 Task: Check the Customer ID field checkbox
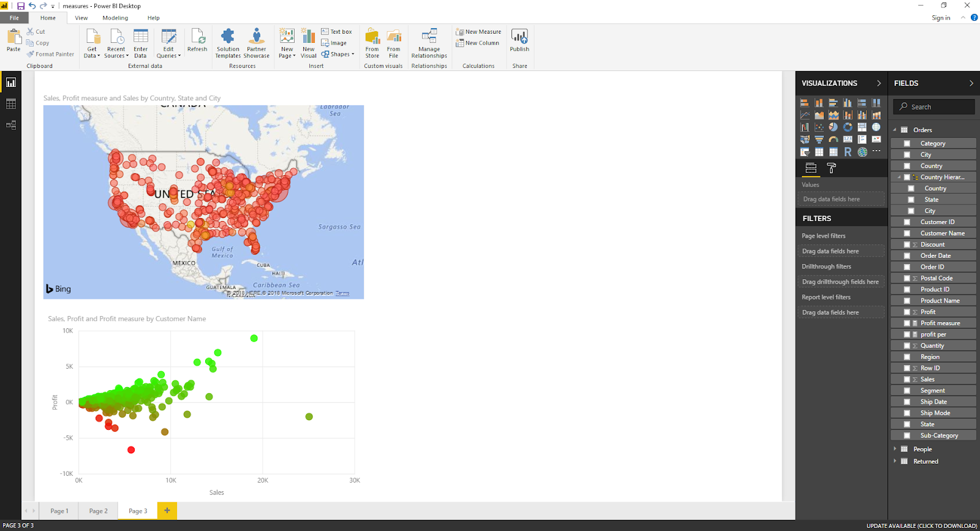(907, 222)
